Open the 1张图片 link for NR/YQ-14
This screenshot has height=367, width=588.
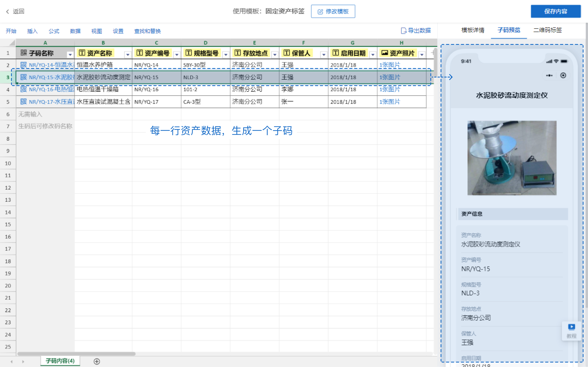[390, 65]
